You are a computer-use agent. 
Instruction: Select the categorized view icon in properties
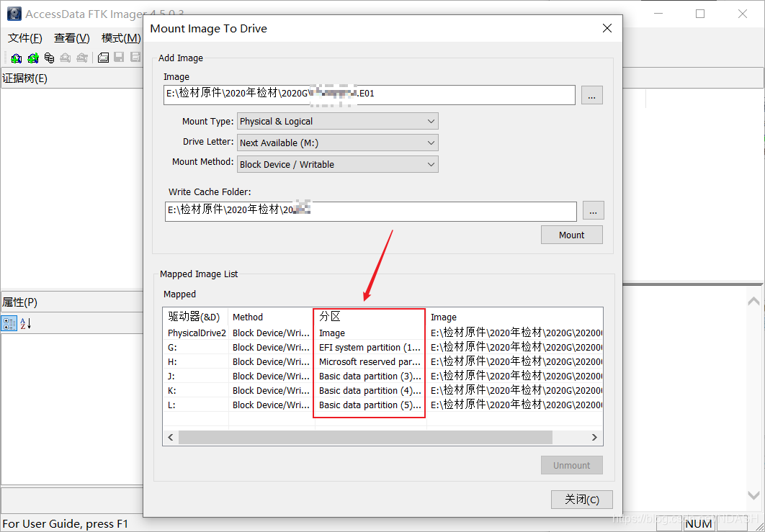[x=9, y=323]
